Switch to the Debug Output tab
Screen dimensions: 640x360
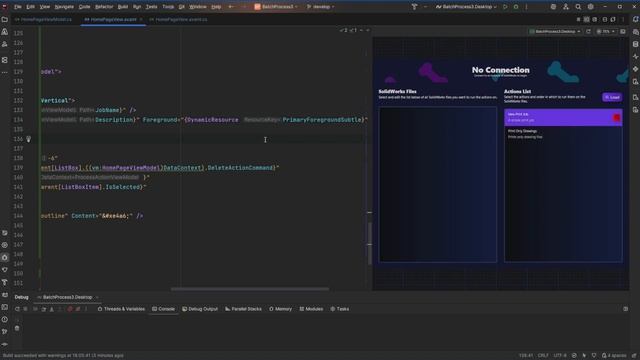(200, 309)
